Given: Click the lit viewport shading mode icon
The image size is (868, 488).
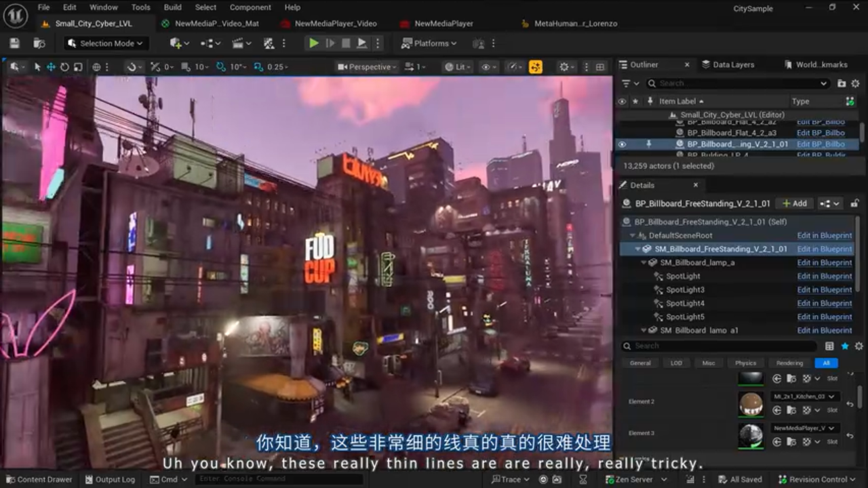Looking at the screenshot, I should (456, 66).
